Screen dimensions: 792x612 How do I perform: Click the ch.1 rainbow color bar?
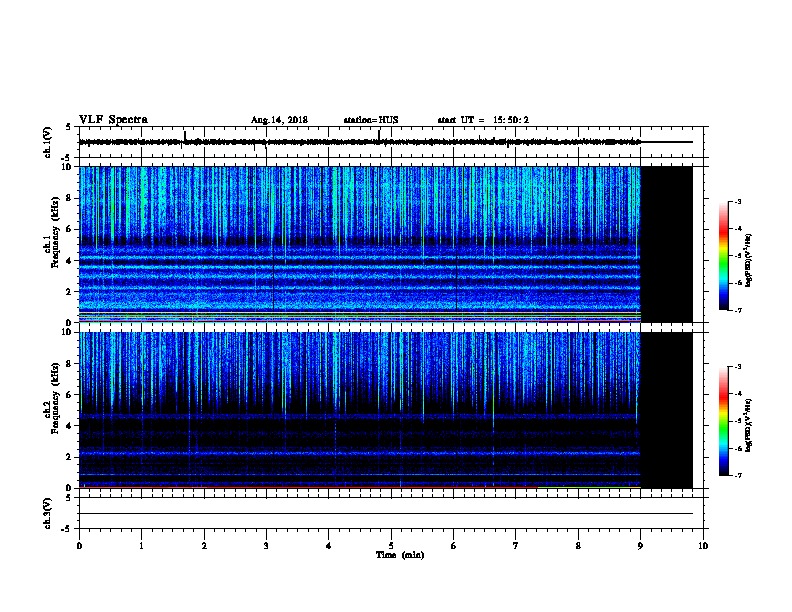[723, 256]
